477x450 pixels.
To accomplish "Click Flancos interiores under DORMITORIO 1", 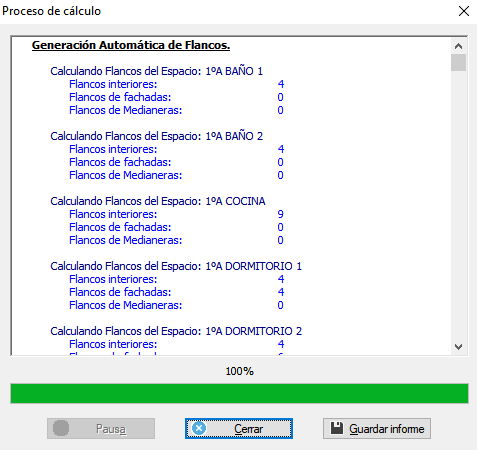I will 113,279.
